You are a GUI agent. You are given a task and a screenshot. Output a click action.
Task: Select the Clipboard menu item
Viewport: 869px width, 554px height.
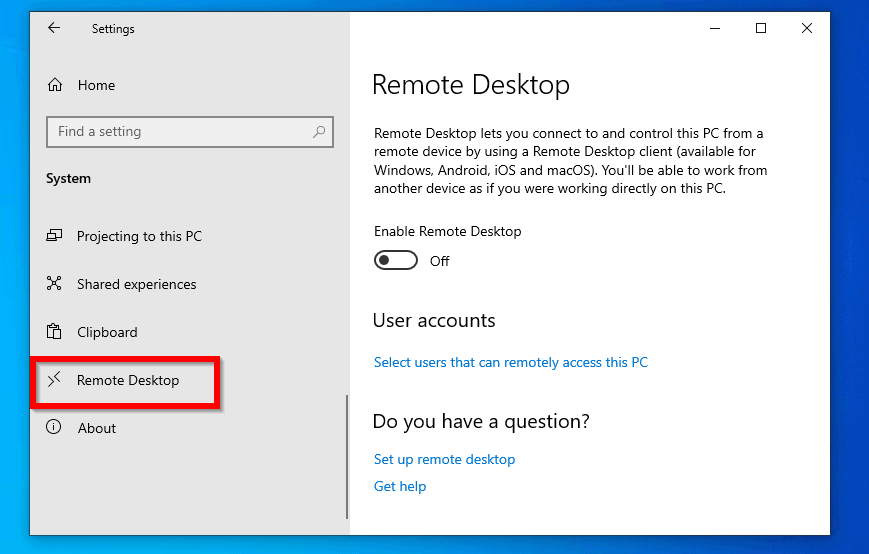107,332
